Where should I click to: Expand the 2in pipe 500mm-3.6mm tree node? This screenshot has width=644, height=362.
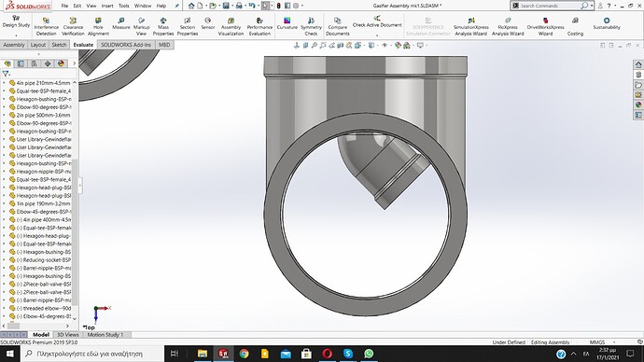(4, 115)
